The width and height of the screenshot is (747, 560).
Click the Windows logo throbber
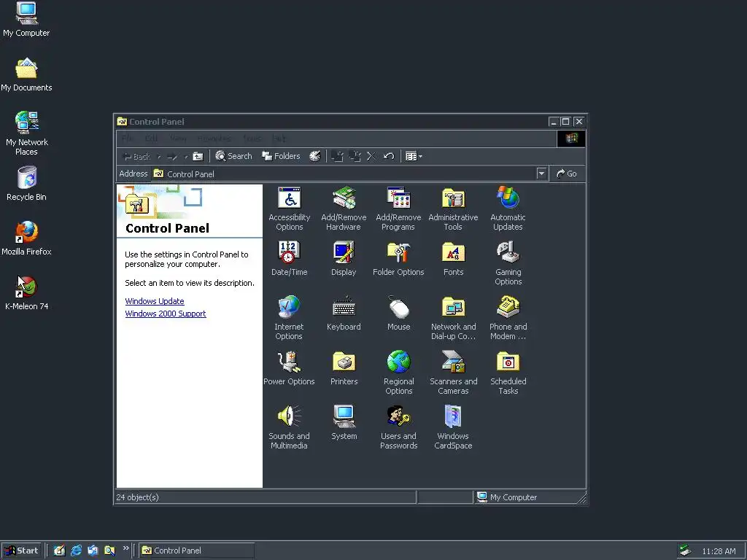coord(571,139)
